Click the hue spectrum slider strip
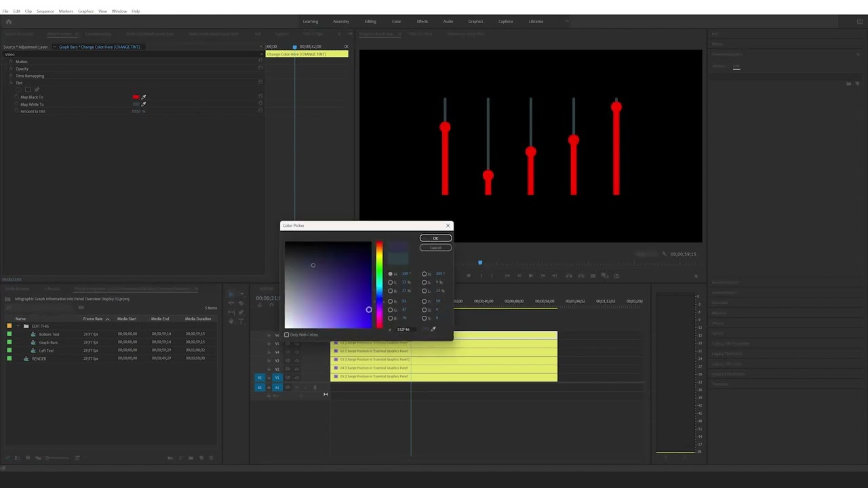The height and width of the screenshot is (488, 868). [379, 285]
